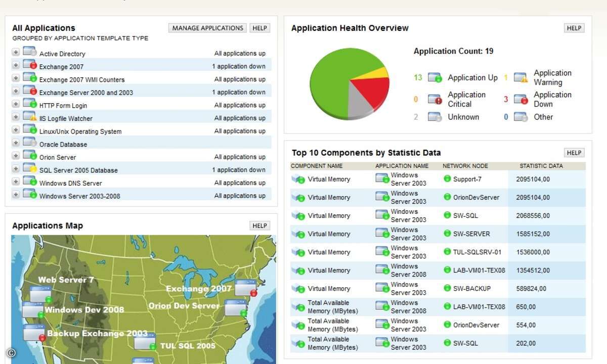Expand the Orion Server group
Screen dimensions: 607x364
tap(16, 156)
